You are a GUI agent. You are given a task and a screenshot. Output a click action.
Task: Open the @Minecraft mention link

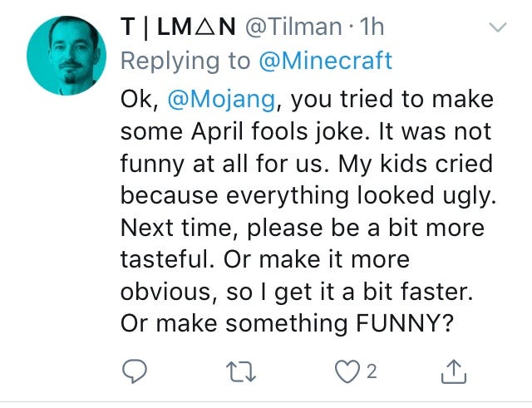pos(326,61)
